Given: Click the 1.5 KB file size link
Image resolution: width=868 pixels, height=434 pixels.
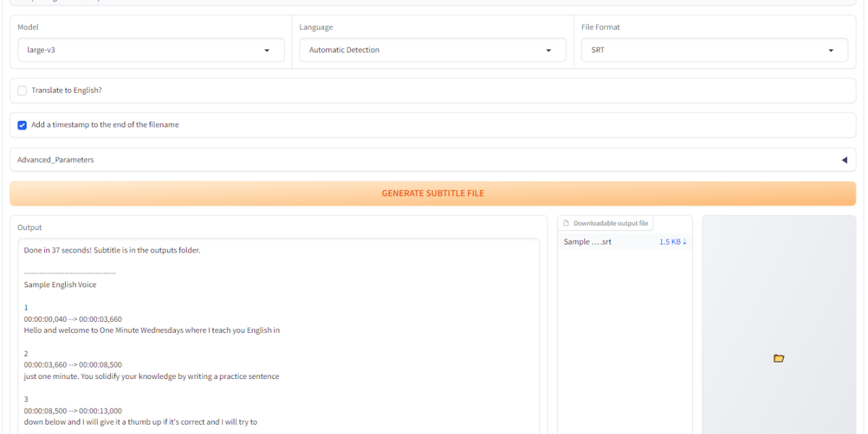Looking at the screenshot, I should [669, 242].
